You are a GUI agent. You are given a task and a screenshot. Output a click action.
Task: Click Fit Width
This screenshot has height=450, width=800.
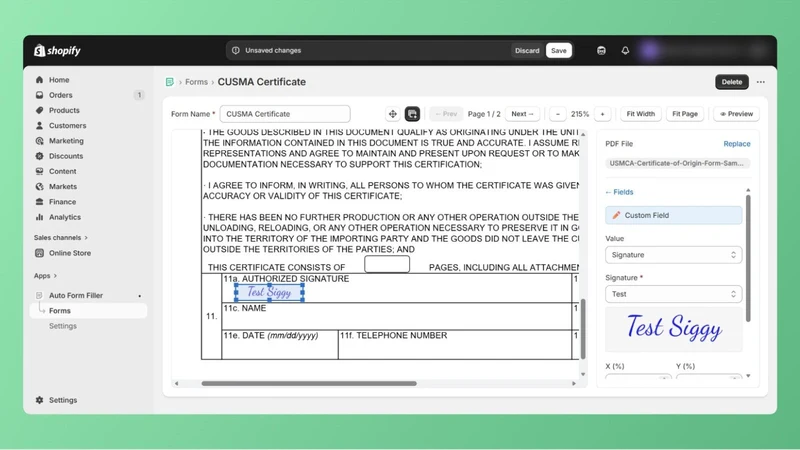pos(640,114)
